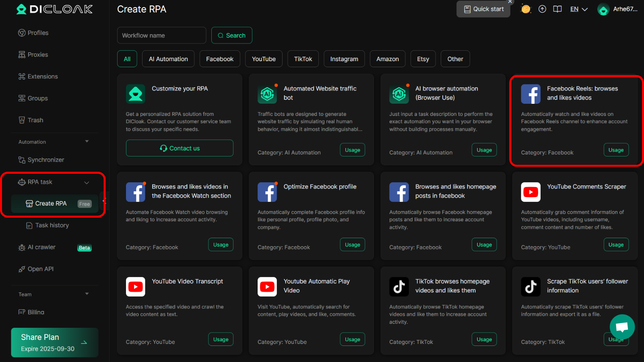Click the coin rewards icon in header
The width and height of the screenshot is (644, 362).
[x=526, y=9]
